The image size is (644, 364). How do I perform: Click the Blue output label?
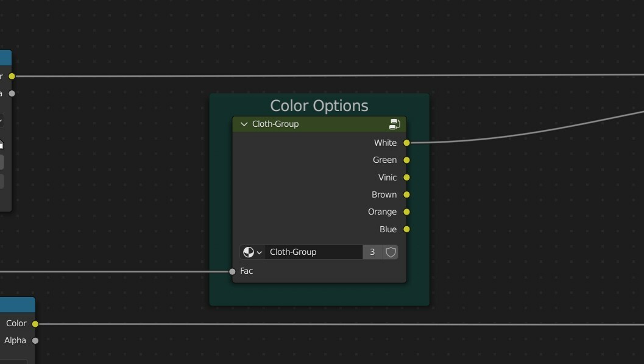(x=388, y=229)
